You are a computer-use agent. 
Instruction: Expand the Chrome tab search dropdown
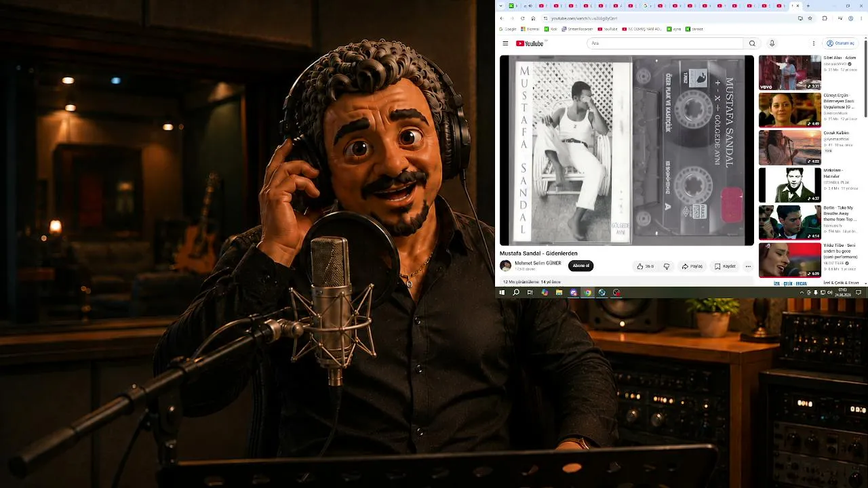[x=500, y=5]
